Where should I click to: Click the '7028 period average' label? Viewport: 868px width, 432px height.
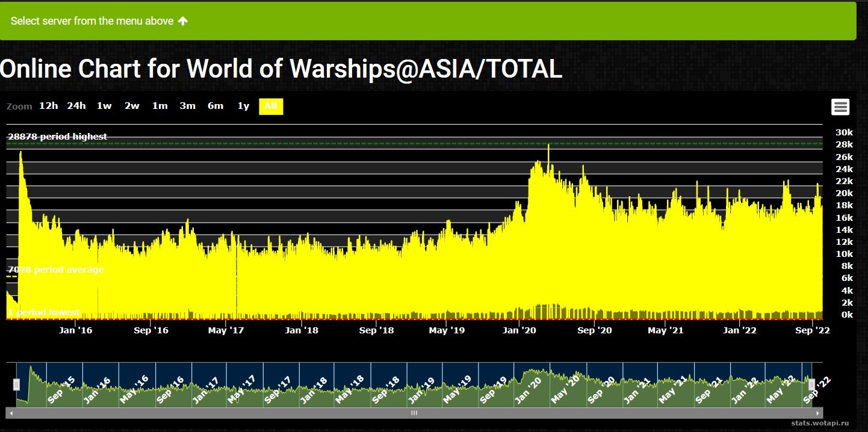coord(56,270)
